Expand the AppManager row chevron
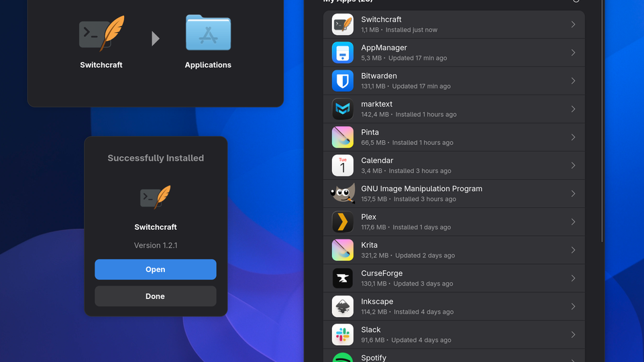The width and height of the screenshot is (644, 362). coord(573,52)
